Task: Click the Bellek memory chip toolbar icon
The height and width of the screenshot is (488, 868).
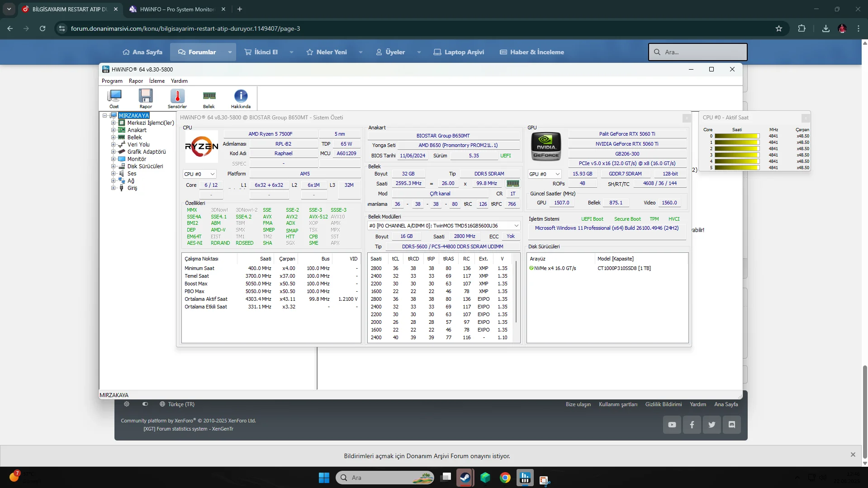Action: (x=209, y=96)
